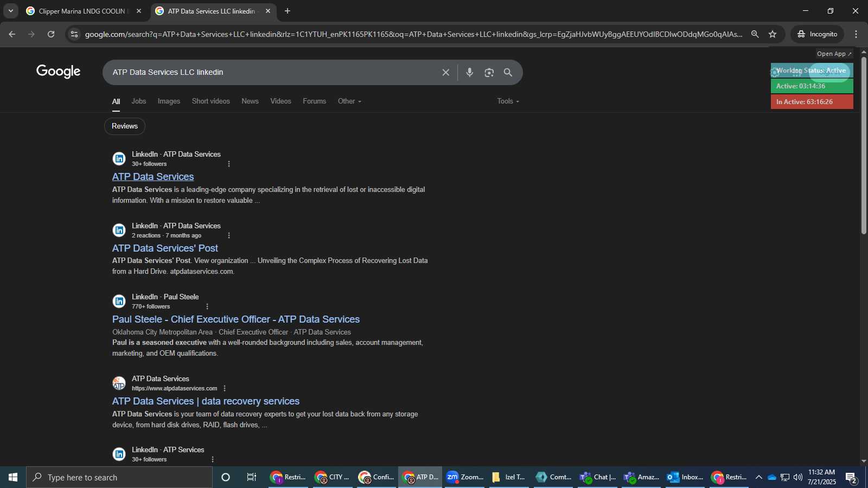The width and height of the screenshot is (868, 488).
Task: Reload the page
Action: pyautogui.click(x=51, y=34)
